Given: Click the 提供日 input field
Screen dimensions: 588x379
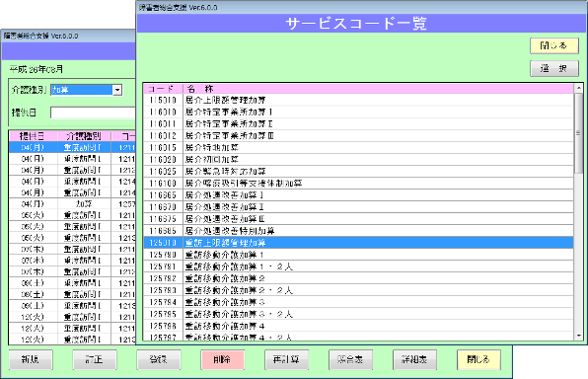Looking at the screenshot, I should [93, 113].
